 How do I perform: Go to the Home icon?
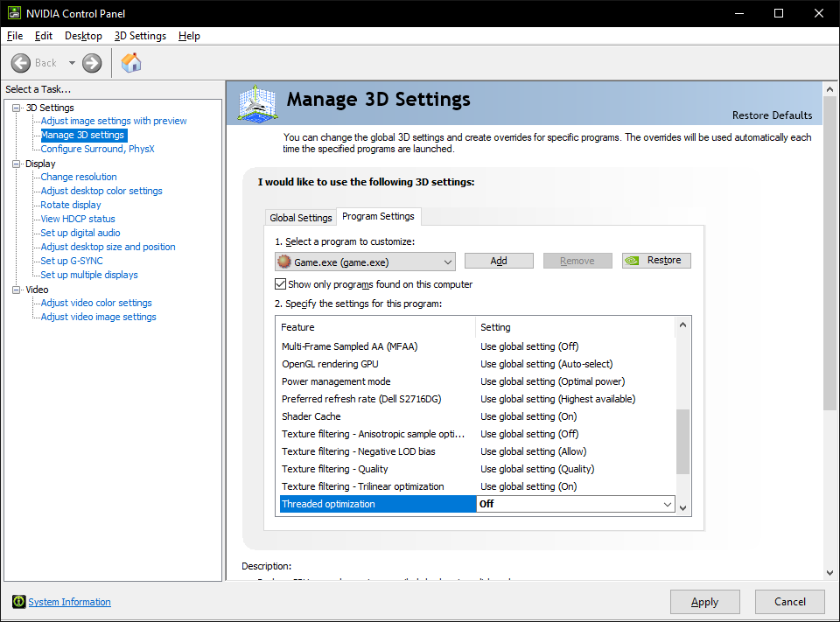pyautogui.click(x=131, y=63)
